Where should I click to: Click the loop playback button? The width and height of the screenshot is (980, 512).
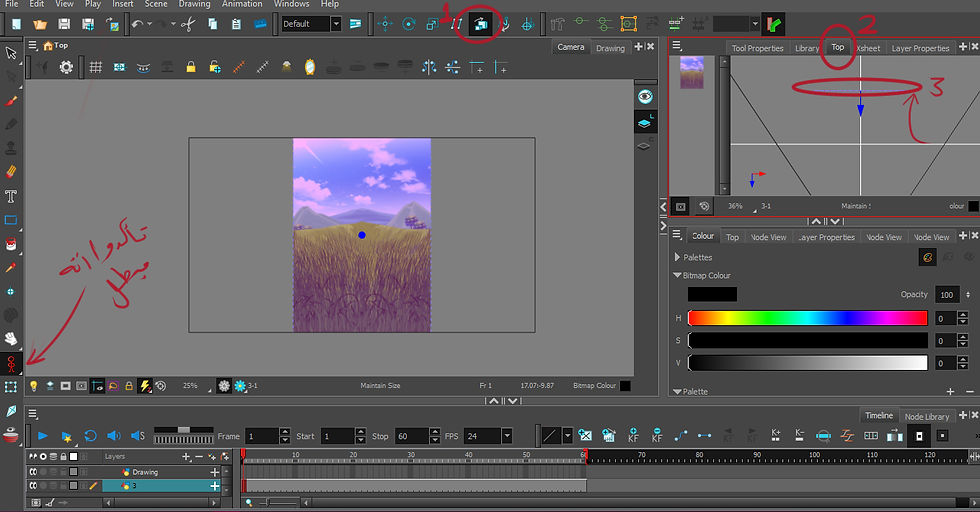point(90,436)
